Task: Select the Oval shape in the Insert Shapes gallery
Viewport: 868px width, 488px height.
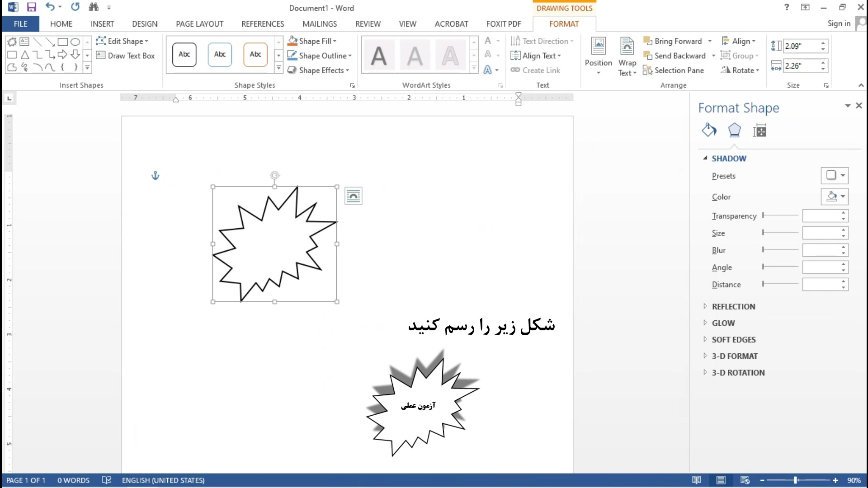Action: point(75,42)
